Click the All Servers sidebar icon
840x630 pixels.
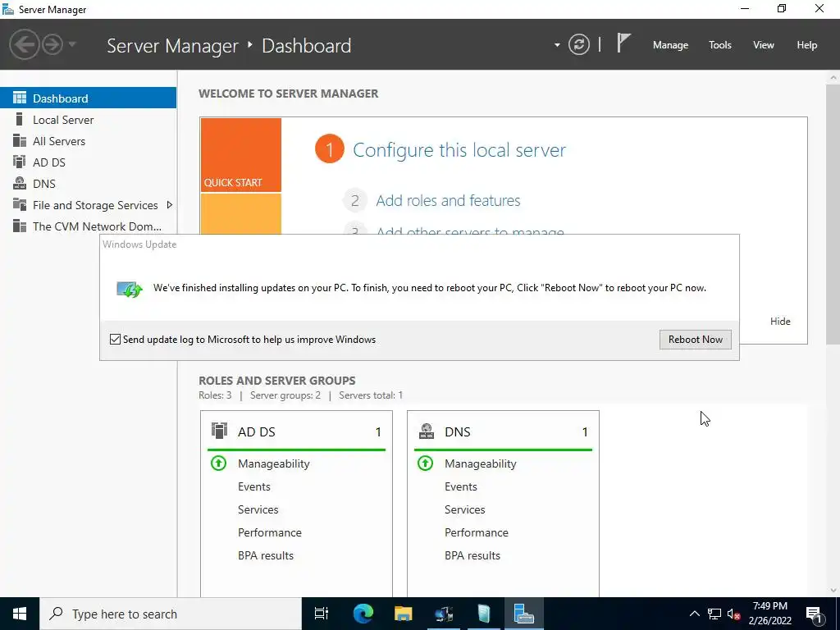[x=20, y=140]
